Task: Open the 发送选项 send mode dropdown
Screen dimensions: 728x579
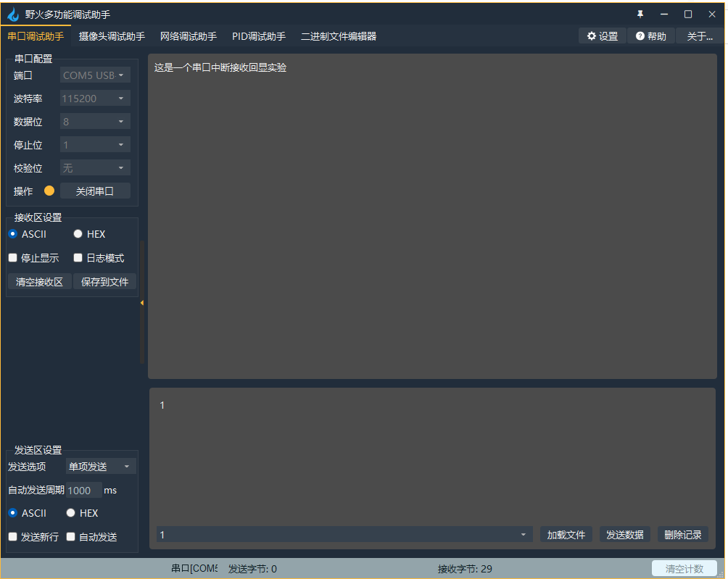Action: (x=100, y=466)
